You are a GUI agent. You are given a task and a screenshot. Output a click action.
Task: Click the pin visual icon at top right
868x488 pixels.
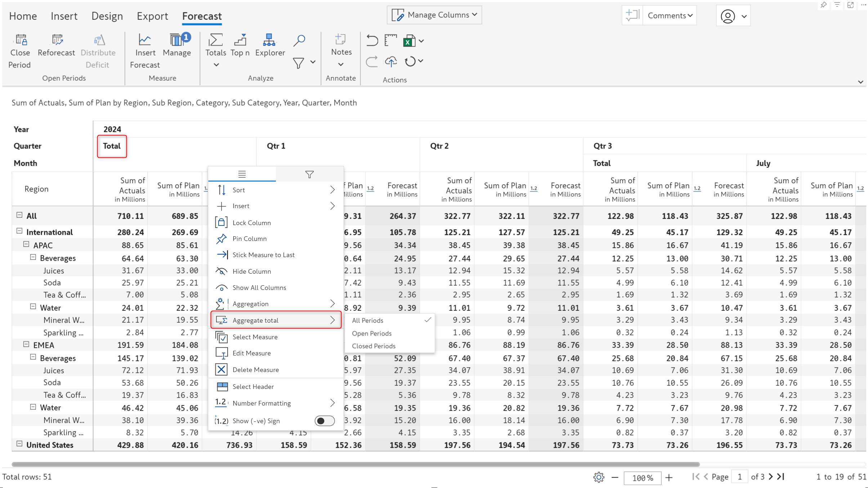point(823,5)
